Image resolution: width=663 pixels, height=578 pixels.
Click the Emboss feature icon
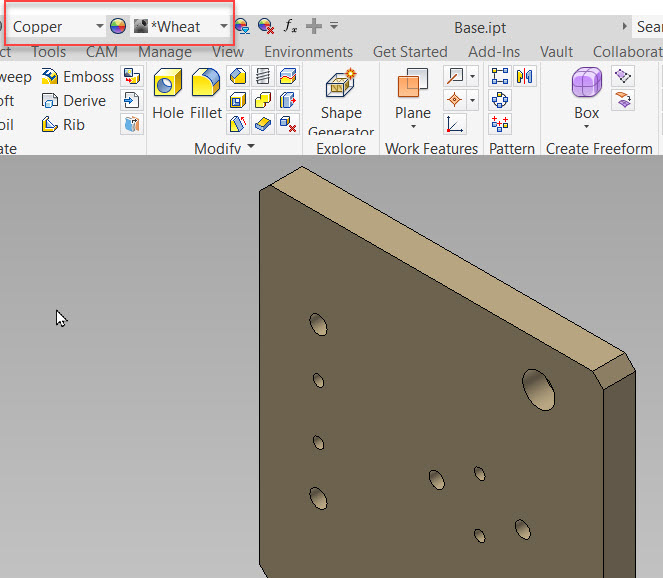(x=50, y=77)
